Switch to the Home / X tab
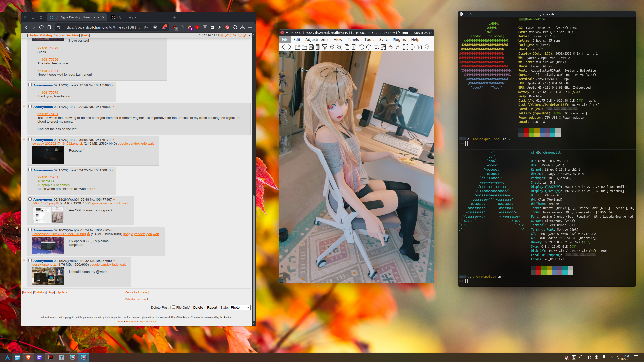644x362 pixels. 127,17
